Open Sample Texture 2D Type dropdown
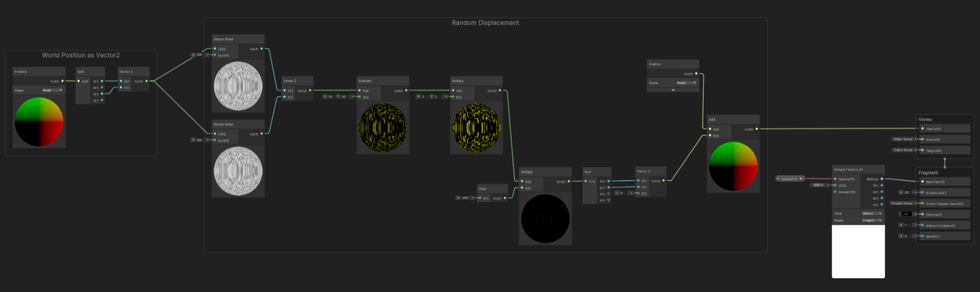This screenshot has height=292, width=980. 872,214
